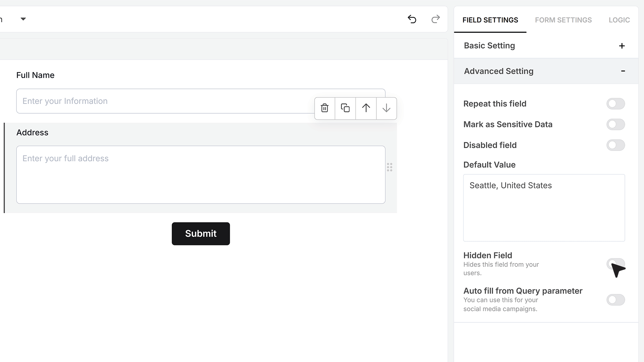Open the Logic tab
The image size is (644, 362).
[619, 20]
